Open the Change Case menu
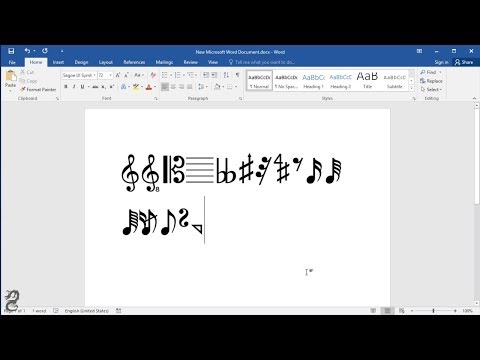The width and height of the screenshot is (480, 360). (139, 75)
